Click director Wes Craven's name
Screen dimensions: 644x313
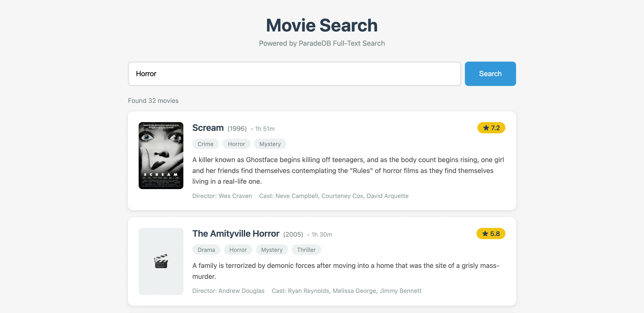235,196
